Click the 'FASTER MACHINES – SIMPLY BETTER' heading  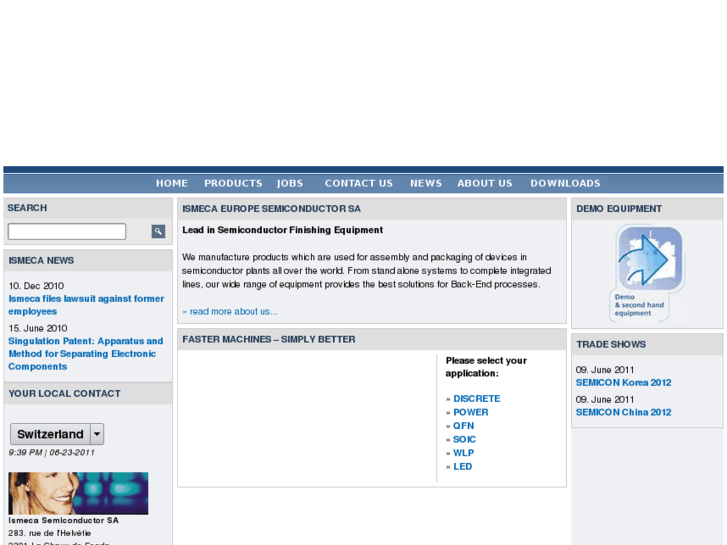tap(269, 339)
